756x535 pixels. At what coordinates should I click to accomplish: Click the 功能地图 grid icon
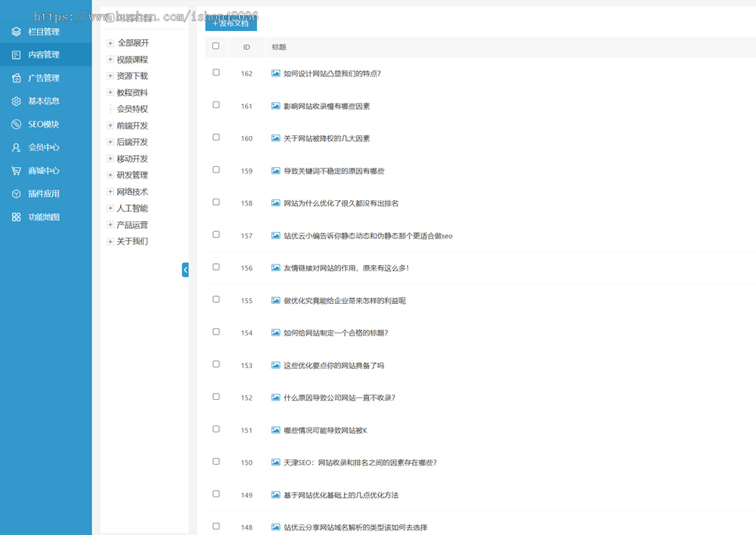click(17, 217)
